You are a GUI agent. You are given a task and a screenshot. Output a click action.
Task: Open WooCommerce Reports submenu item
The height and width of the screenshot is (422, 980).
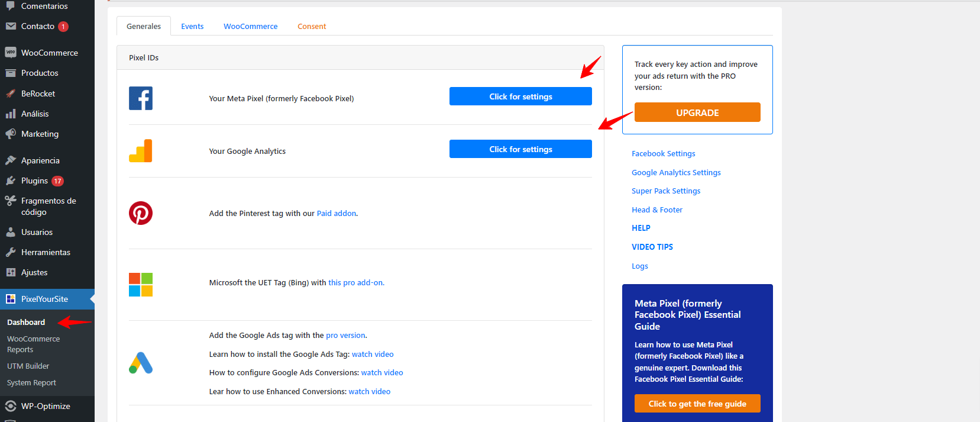(x=33, y=344)
